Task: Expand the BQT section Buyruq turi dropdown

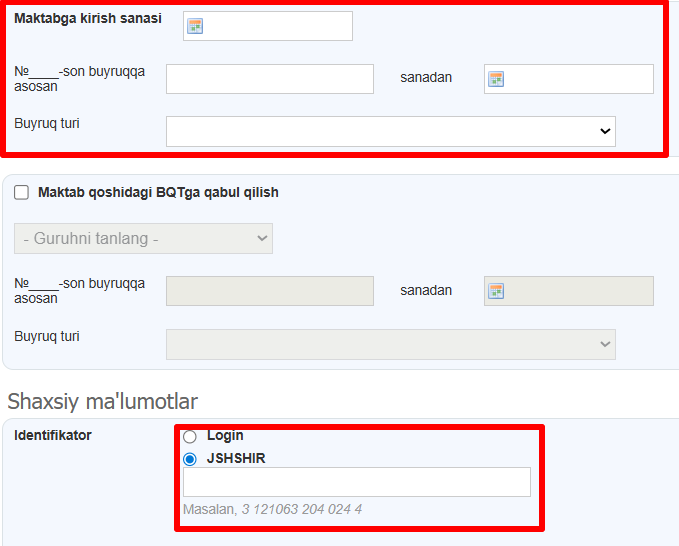Action: pos(390,344)
